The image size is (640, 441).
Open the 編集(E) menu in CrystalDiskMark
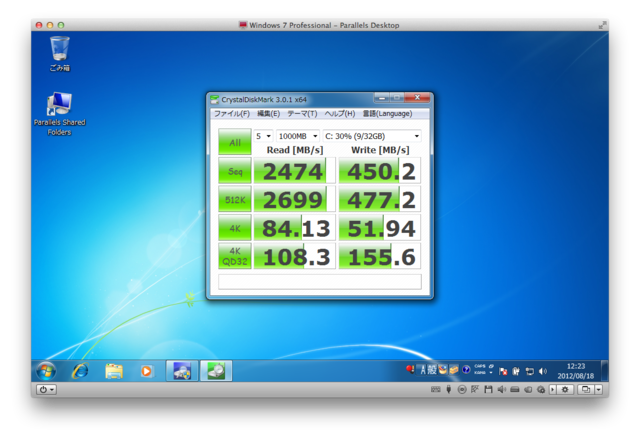click(269, 114)
